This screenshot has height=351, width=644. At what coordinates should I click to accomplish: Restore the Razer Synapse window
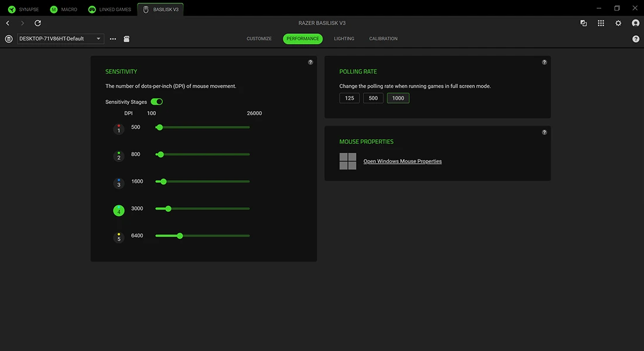tap(617, 8)
